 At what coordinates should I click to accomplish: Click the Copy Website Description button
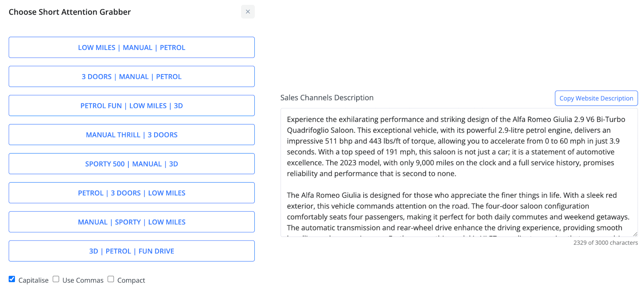(596, 98)
